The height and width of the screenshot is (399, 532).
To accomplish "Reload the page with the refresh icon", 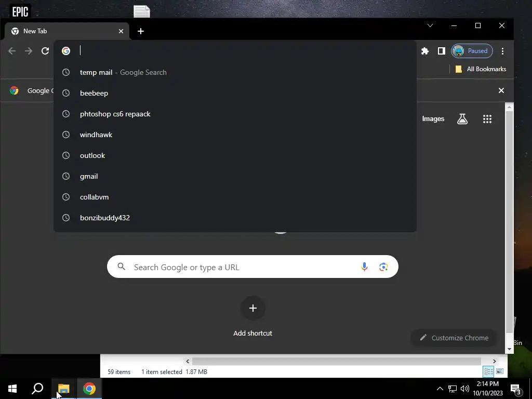I will coord(45,51).
